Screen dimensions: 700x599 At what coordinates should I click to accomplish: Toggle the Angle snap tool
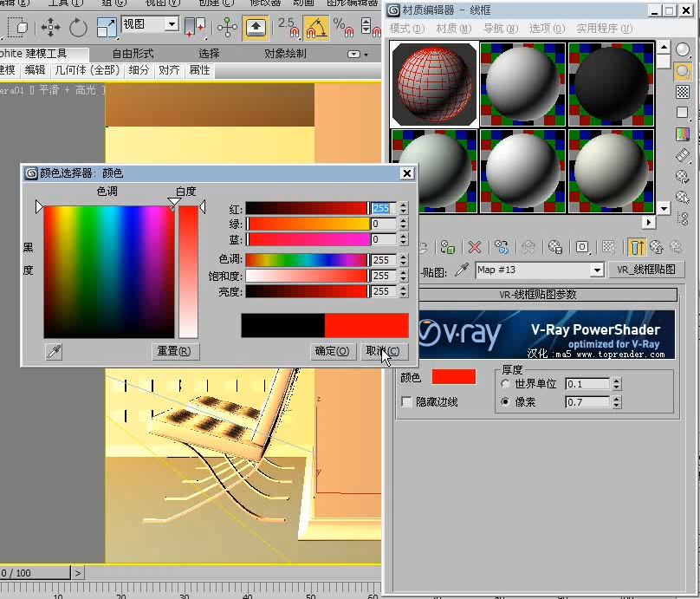click(315, 28)
